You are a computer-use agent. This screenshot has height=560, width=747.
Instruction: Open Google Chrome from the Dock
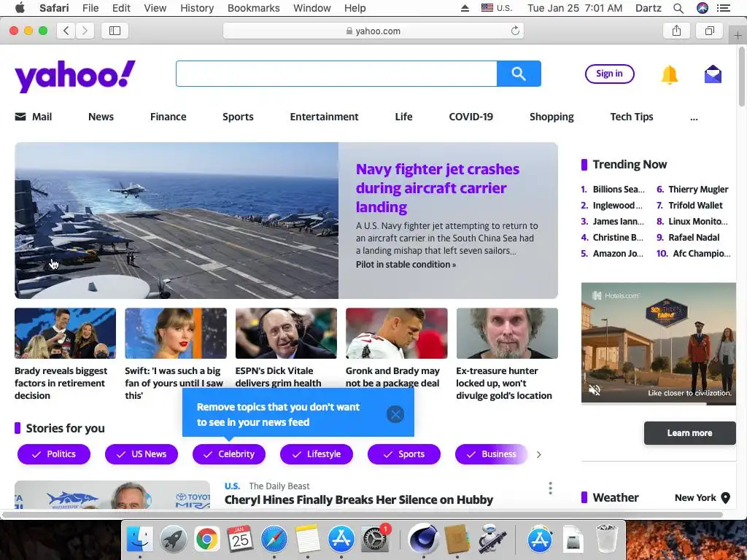206,539
